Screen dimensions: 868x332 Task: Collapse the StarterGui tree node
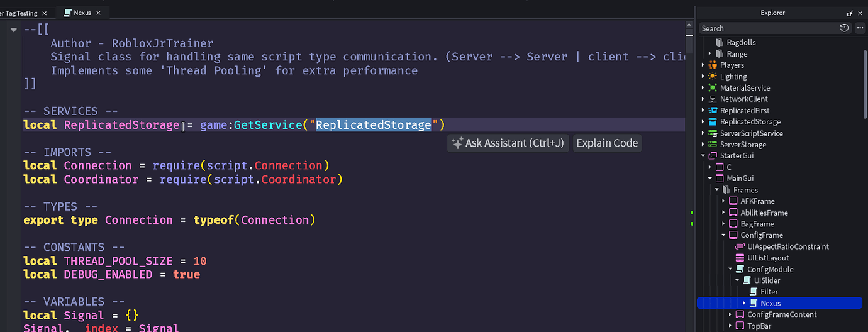(703, 156)
